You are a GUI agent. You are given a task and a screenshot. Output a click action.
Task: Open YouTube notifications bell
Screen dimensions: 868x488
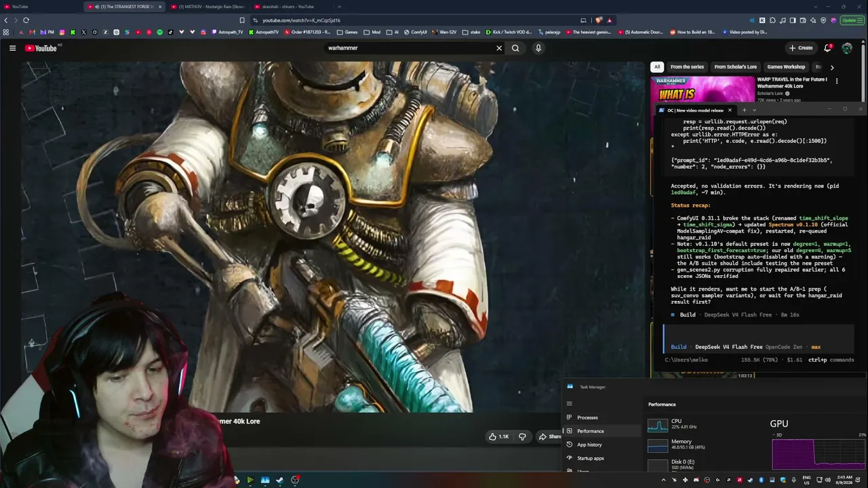point(827,48)
